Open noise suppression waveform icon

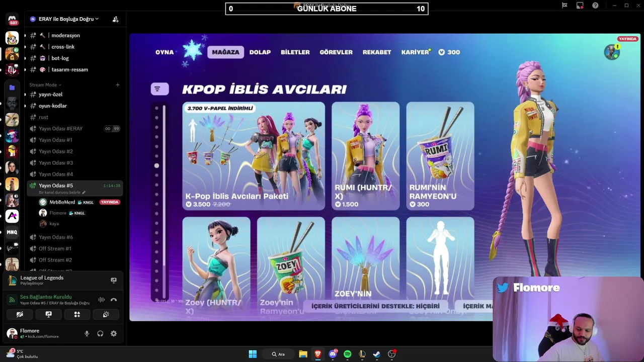[102, 300]
